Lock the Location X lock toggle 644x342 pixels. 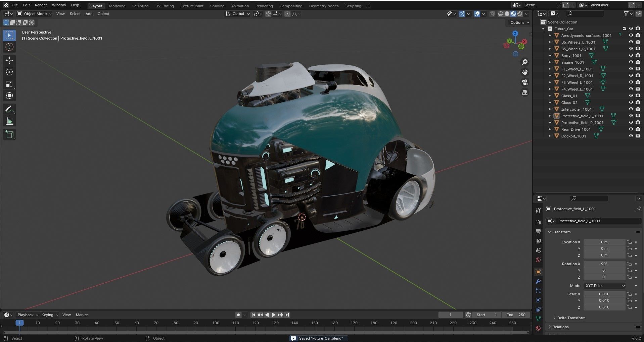click(629, 242)
